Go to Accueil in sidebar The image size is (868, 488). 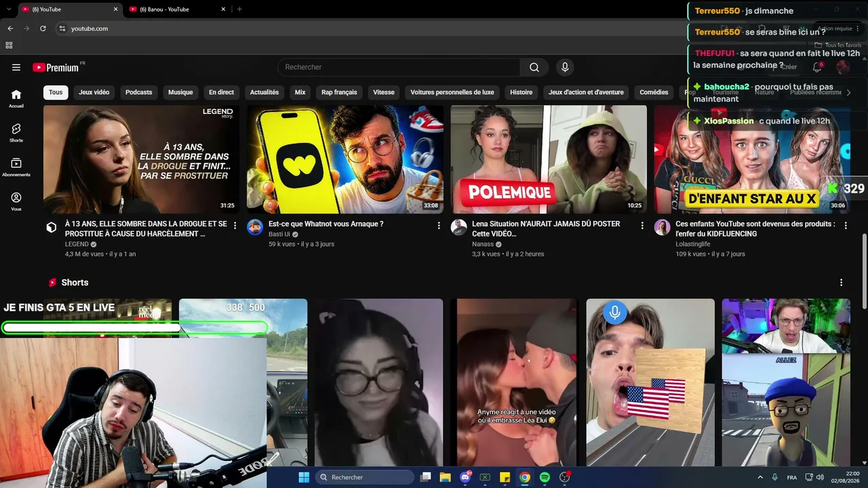(16, 99)
